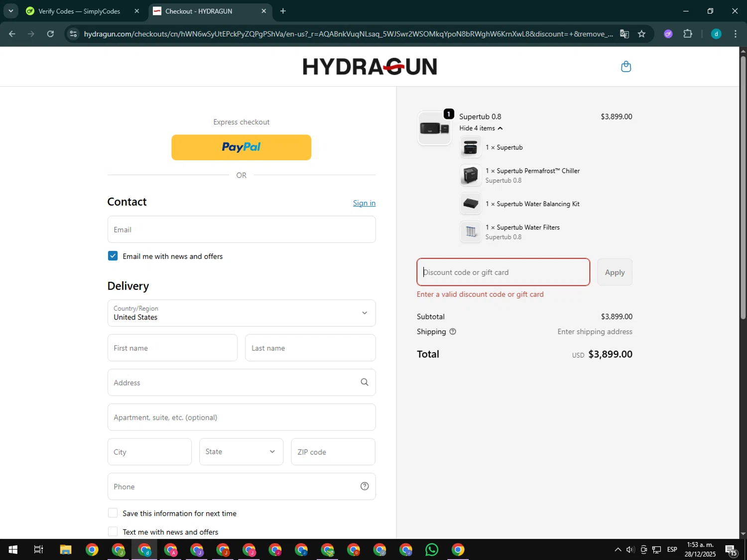This screenshot has height=560, width=747.
Task: Collapse the Hide 4 items list
Action: click(481, 128)
